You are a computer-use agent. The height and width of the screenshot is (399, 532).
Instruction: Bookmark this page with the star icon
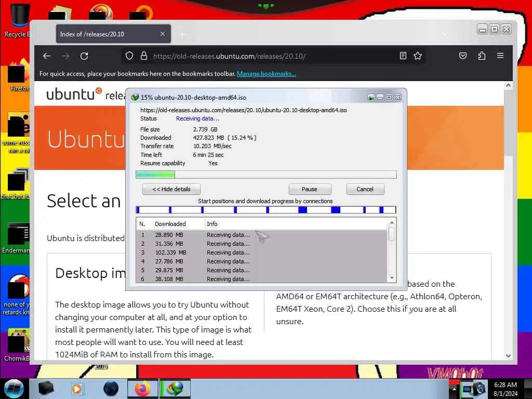click(x=418, y=56)
